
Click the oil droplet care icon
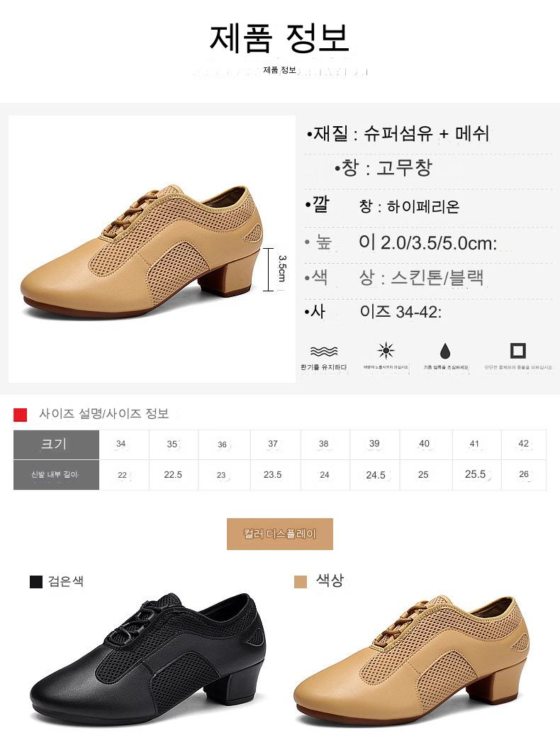click(445, 351)
